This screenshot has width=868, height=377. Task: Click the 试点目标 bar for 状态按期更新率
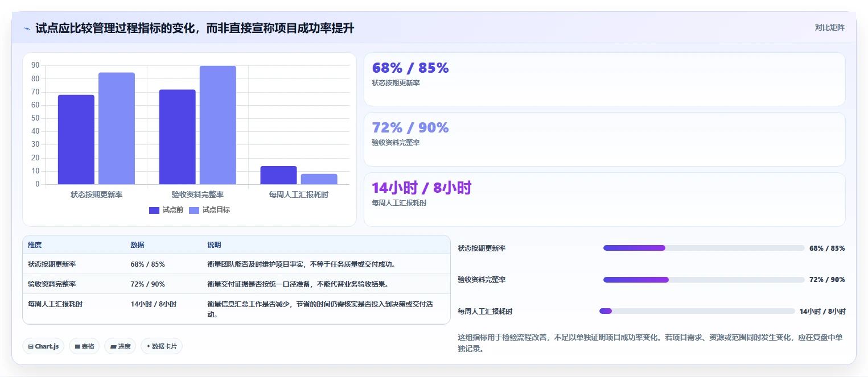coord(117,129)
